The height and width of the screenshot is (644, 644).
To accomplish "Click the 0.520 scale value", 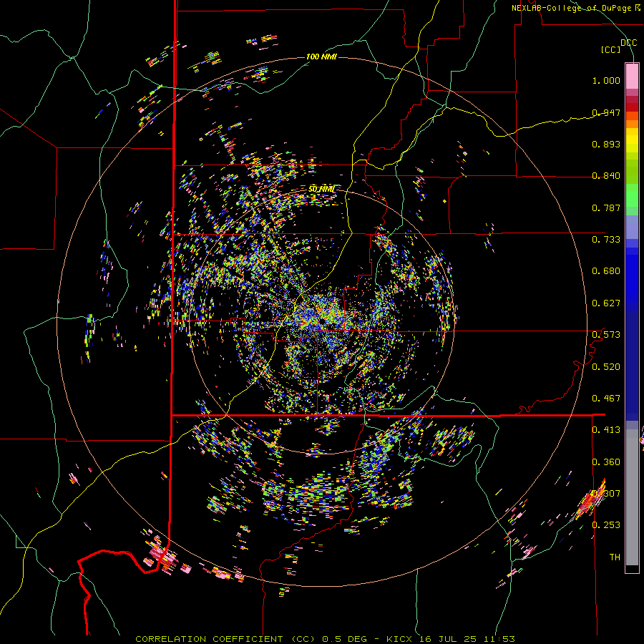I will 606,367.
